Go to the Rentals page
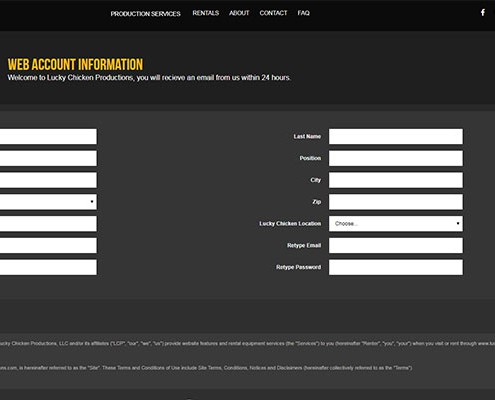 206,13
